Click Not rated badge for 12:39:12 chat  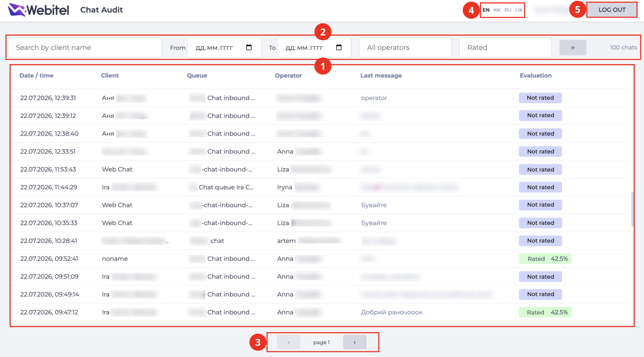[x=540, y=115]
